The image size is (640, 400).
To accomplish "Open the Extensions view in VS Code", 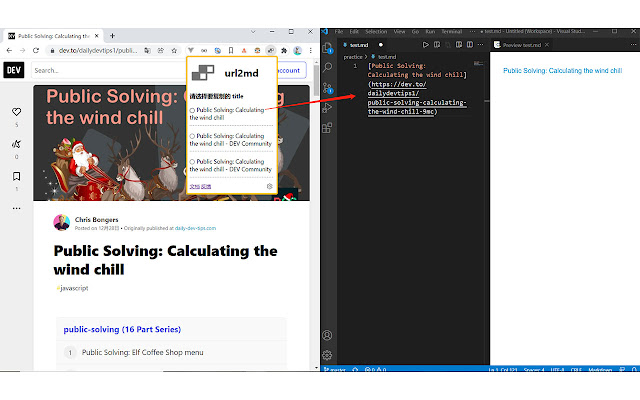I will pyautogui.click(x=327, y=128).
